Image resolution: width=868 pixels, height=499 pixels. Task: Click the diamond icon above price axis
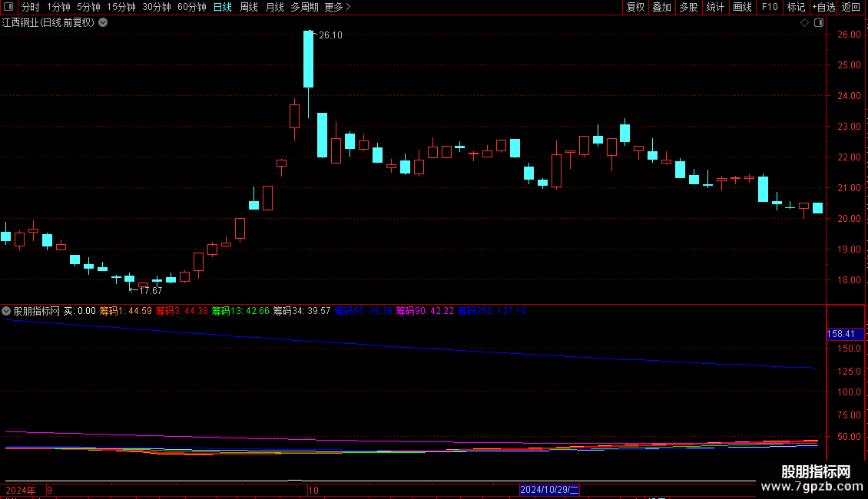805,23
